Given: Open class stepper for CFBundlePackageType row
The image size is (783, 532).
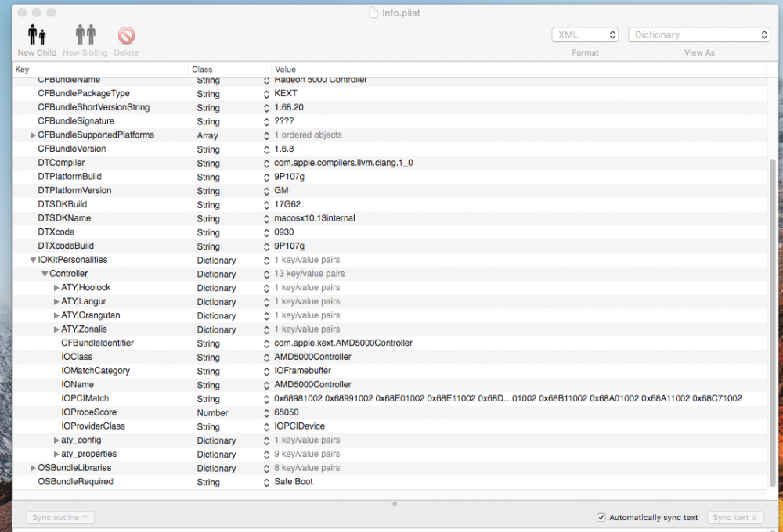Looking at the screenshot, I should pyautogui.click(x=266, y=94).
